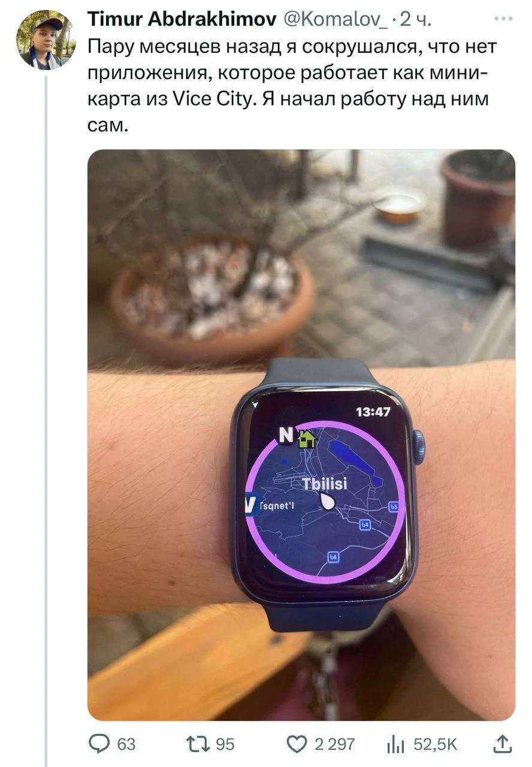Tap the Tbilisi label on the map
Image resolution: width=532 pixels, height=767 pixels.
[x=324, y=484]
